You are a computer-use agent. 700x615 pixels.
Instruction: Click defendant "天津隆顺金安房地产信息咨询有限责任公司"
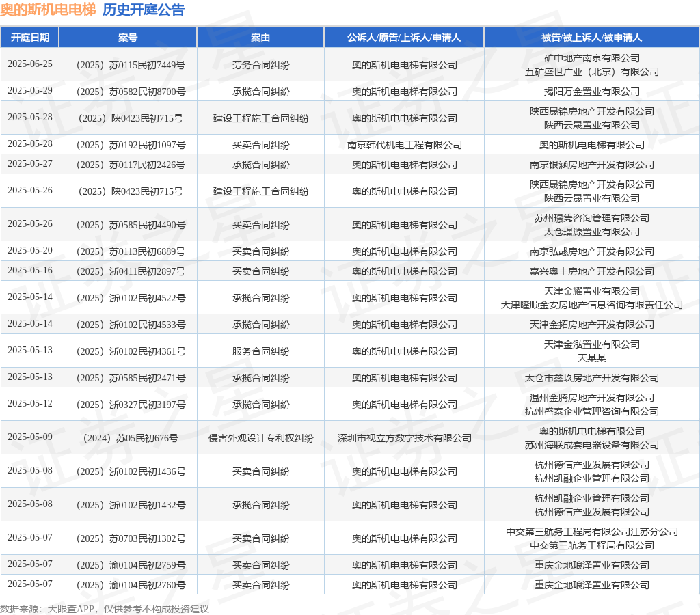591,305
